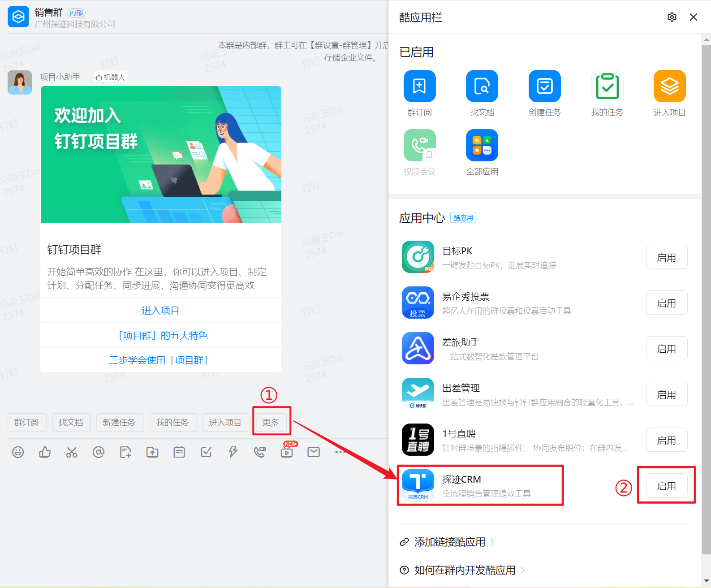Click the 群订阅 quick button
Image resolution: width=711 pixels, height=588 pixels.
click(27, 423)
